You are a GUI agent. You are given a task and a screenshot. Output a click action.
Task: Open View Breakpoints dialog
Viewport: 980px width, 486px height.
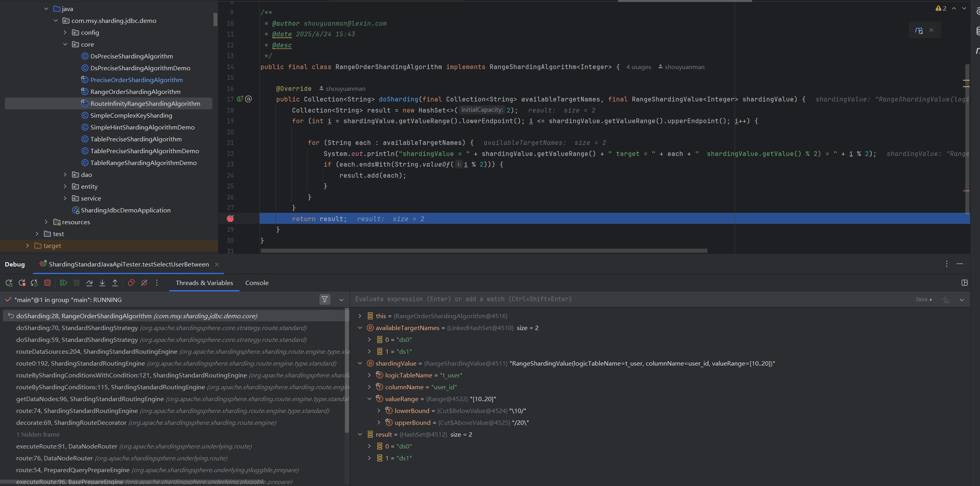131,283
